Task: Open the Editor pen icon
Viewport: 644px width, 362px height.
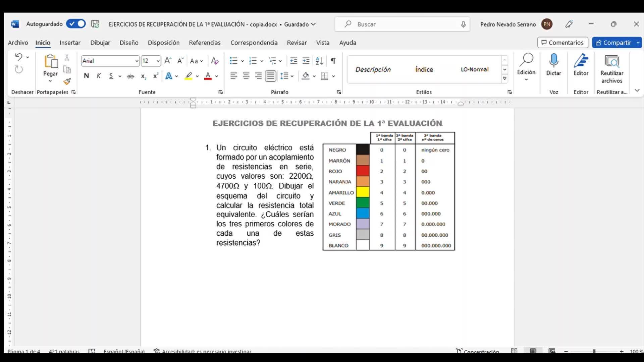Action: 581,61
